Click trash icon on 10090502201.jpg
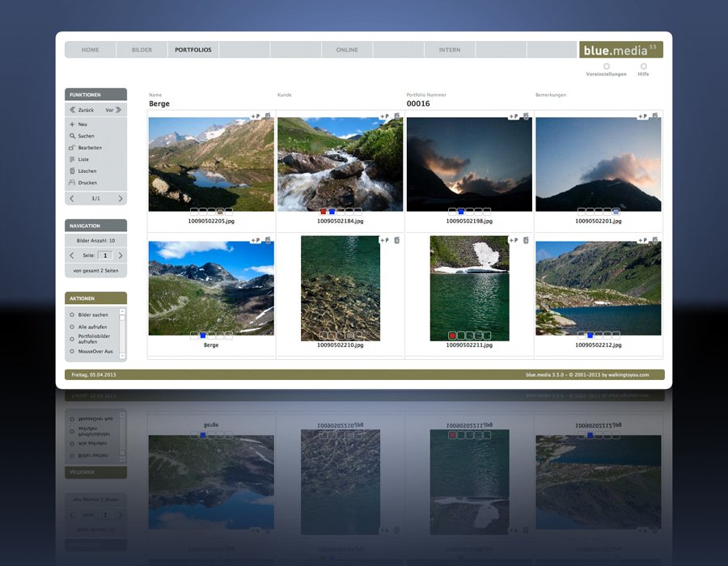This screenshot has height=566, width=728. pos(655,116)
